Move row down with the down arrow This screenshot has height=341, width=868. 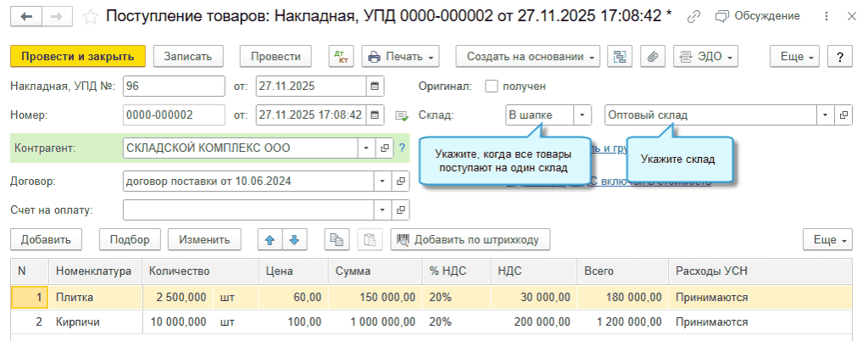pyautogui.click(x=294, y=240)
